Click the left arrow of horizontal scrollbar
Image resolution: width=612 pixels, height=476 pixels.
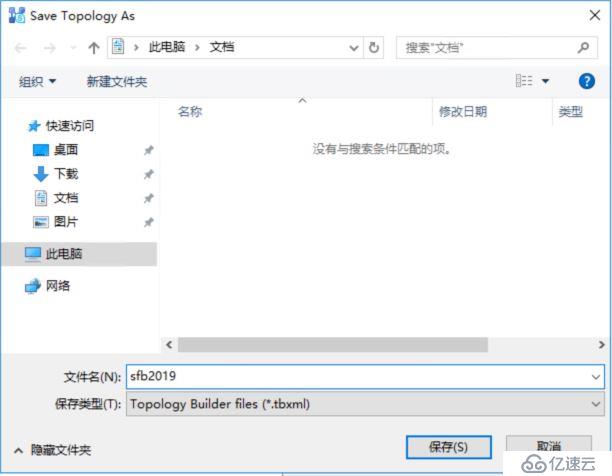coord(169,345)
